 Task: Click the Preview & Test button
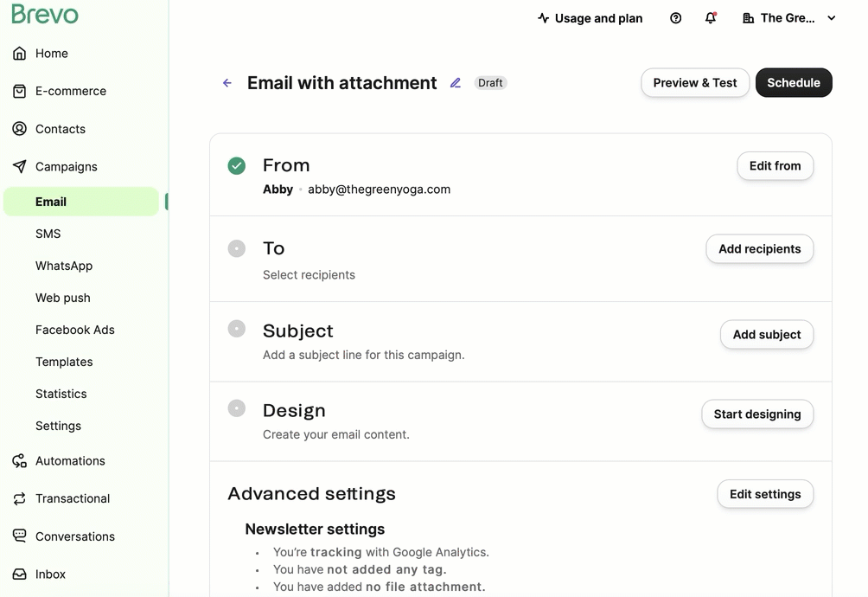(694, 82)
